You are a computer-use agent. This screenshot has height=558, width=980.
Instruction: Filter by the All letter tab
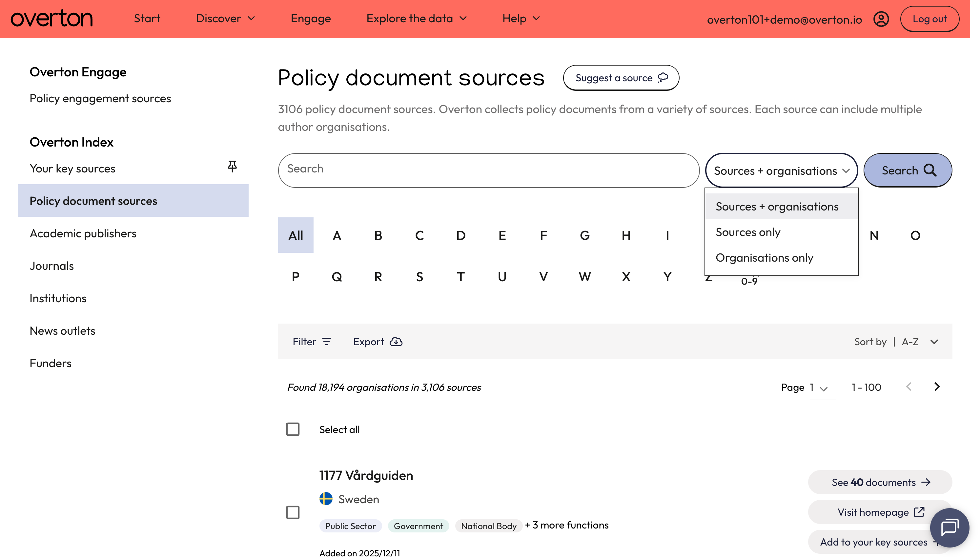296,235
